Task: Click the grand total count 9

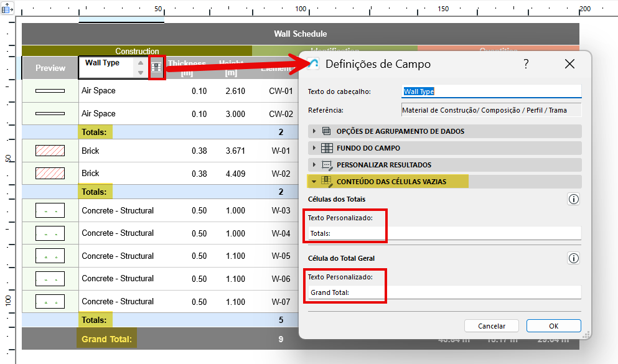Action: 281,339
